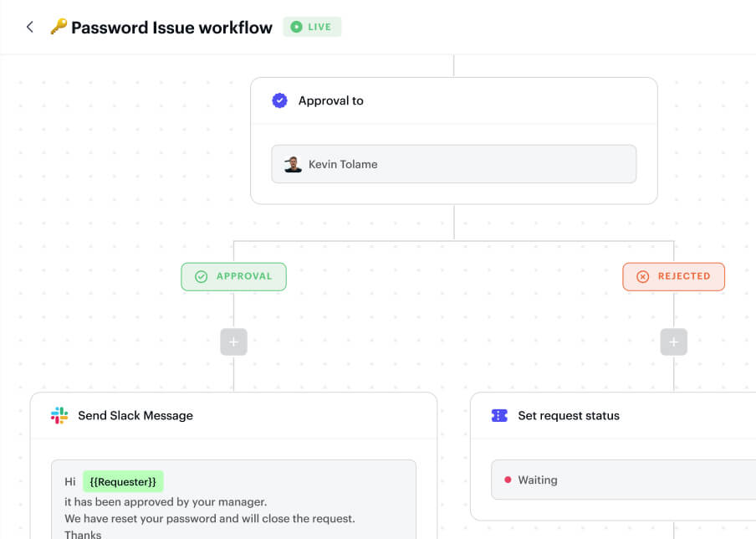Toggle the LIVE status of the workflow
Image resolution: width=756 pixels, height=539 pixels.
312,26
